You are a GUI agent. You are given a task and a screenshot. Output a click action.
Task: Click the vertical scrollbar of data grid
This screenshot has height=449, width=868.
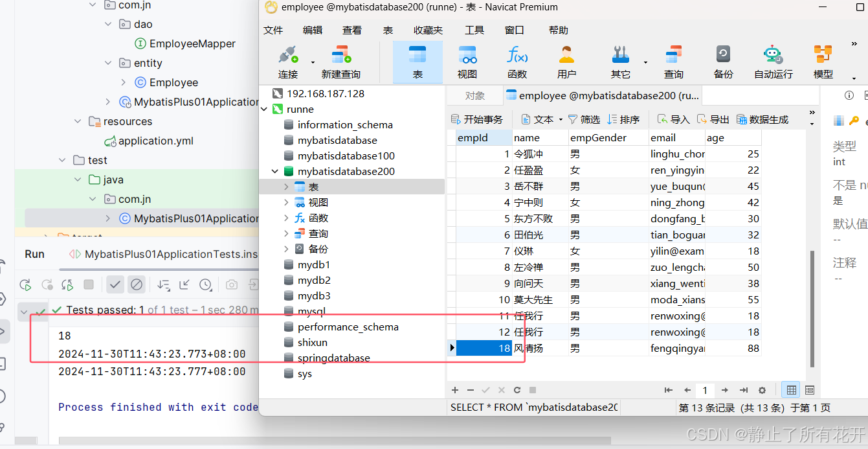point(812,309)
